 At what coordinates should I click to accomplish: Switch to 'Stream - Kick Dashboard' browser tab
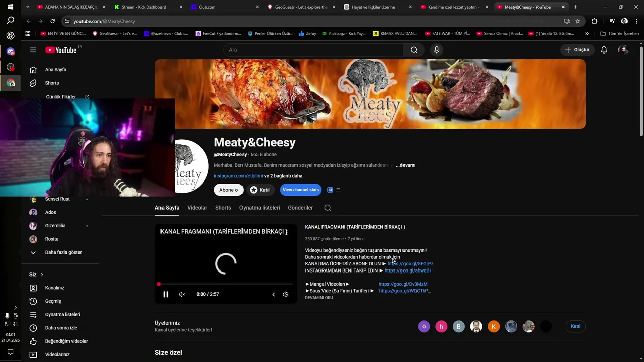point(147,7)
